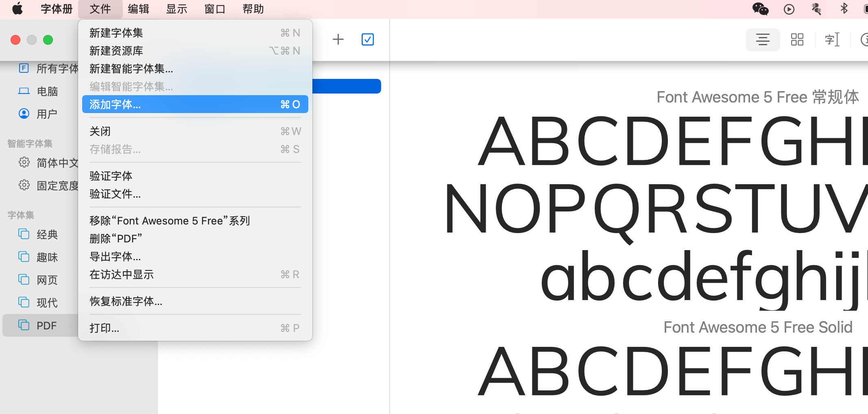The width and height of the screenshot is (868, 414).
Task: Select 打印… menu item
Action: [x=195, y=328]
